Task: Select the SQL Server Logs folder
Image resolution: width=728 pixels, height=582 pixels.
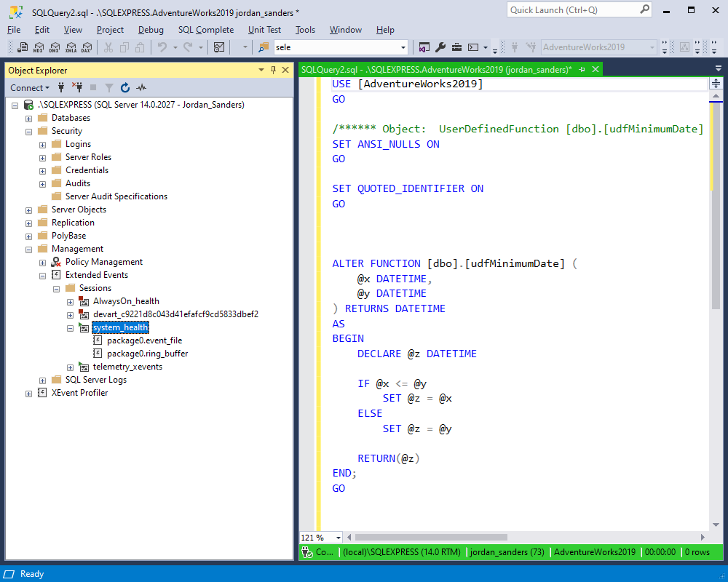Action: 95,379
